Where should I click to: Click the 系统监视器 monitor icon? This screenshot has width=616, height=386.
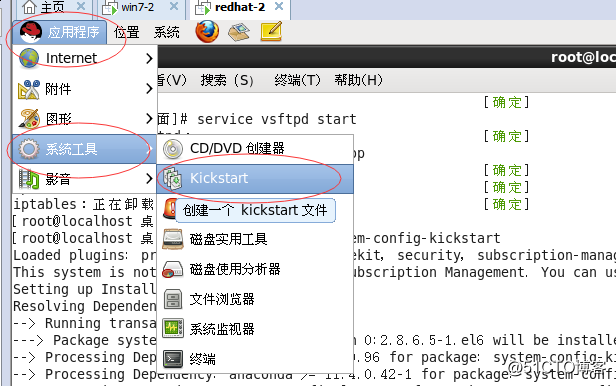point(173,329)
